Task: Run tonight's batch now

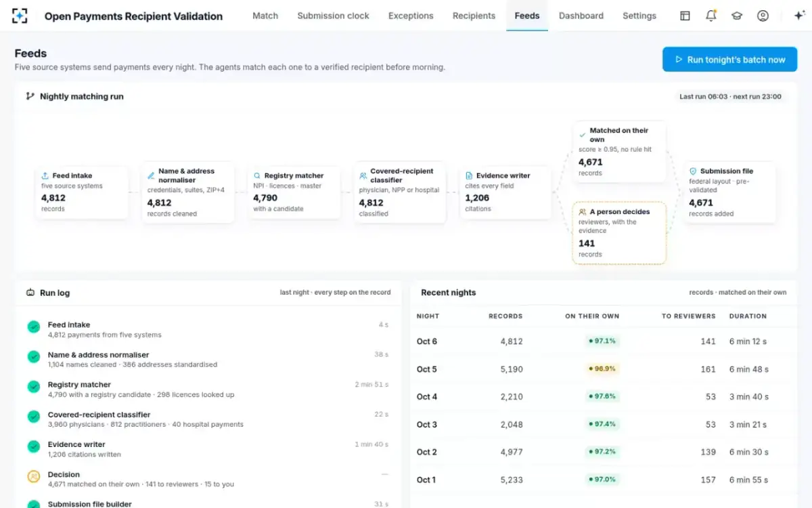Action: pos(729,60)
